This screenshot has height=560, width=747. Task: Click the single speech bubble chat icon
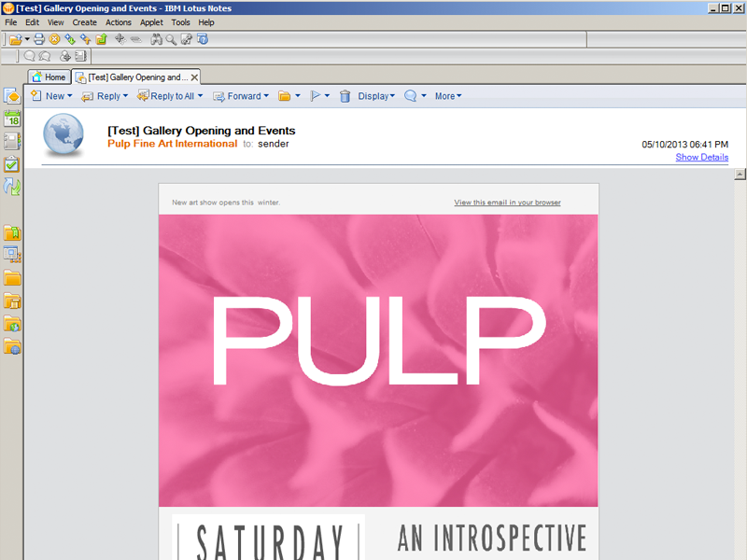(30, 56)
